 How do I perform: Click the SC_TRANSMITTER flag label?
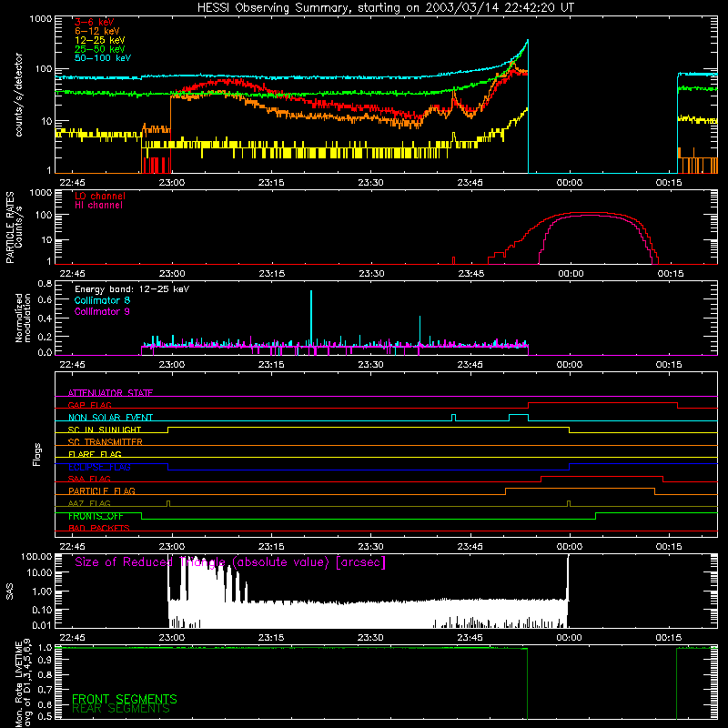[106, 441]
